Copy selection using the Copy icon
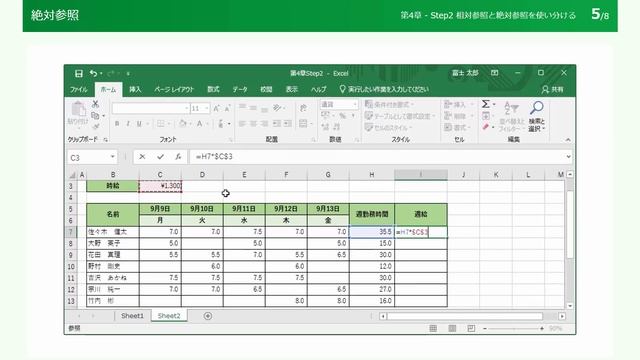The image size is (640, 360). click(x=95, y=116)
